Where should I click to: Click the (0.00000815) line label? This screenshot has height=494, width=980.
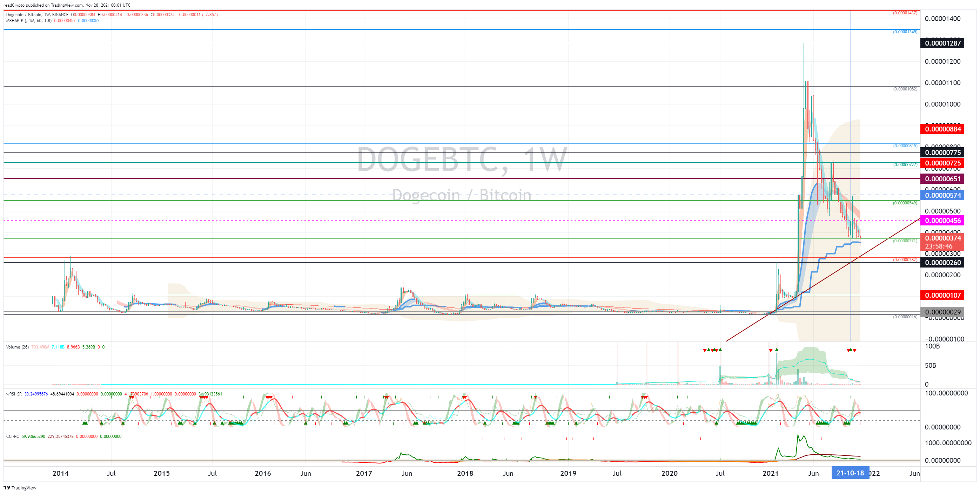tap(905, 146)
